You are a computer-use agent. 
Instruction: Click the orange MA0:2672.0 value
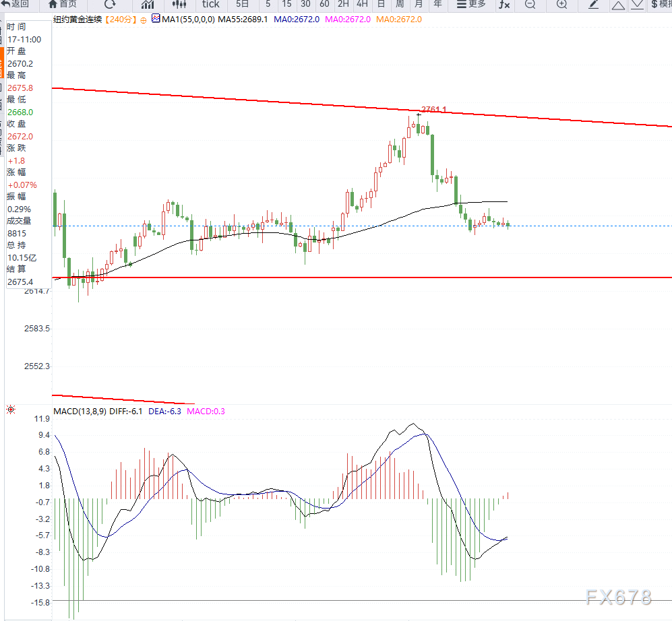pyautogui.click(x=399, y=20)
